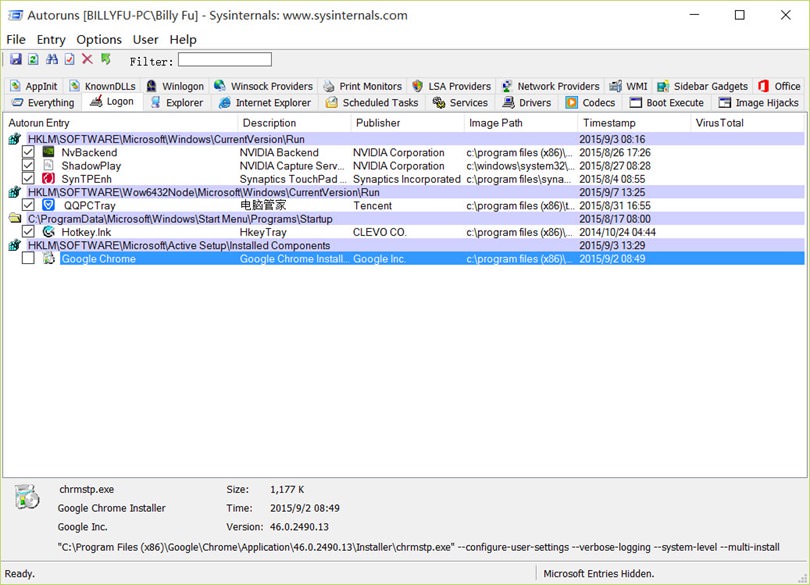Click the 'Microsoft Entries Hidden.' status text
This screenshot has width=810, height=585.
[x=599, y=574]
